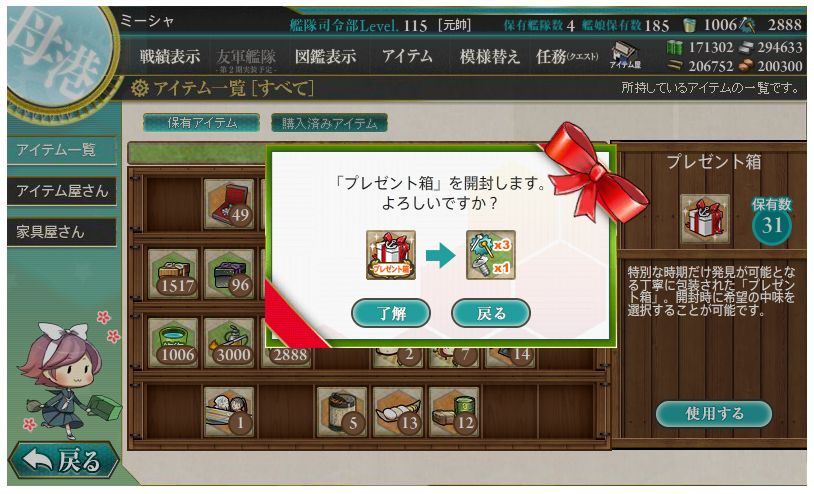Viewport: 814px width, 494px height.
Task: Open the 任務 (クエスト) menu
Action: pos(566,56)
